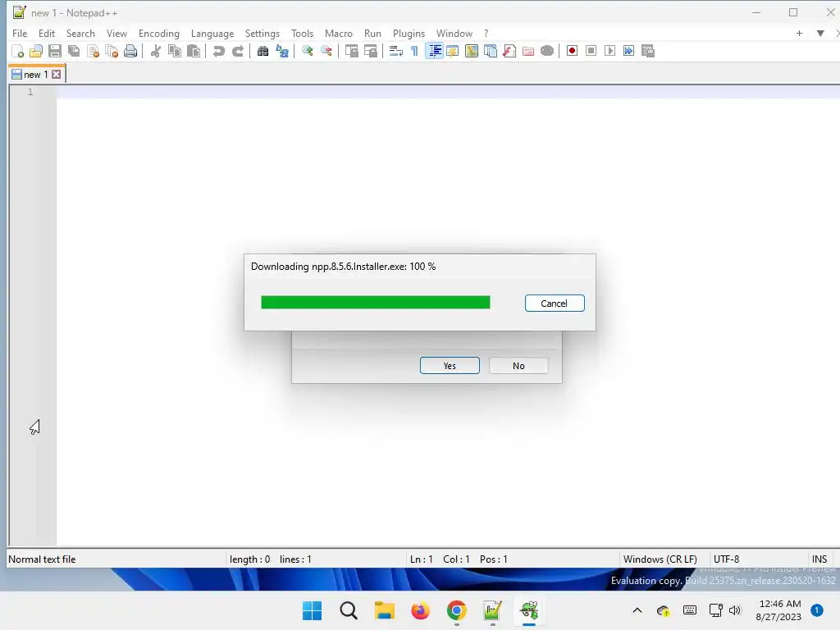Open the Plugins menu
This screenshot has width=840, height=630.
(x=409, y=33)
